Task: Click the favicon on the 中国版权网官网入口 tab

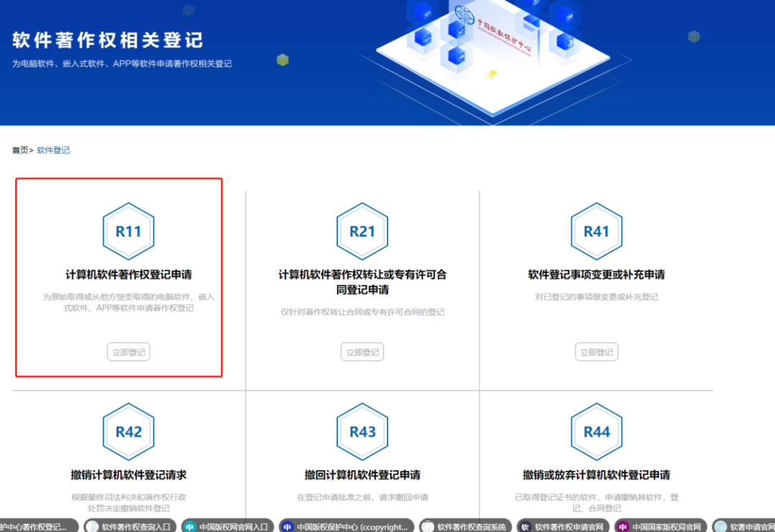Action: (189, 526)
